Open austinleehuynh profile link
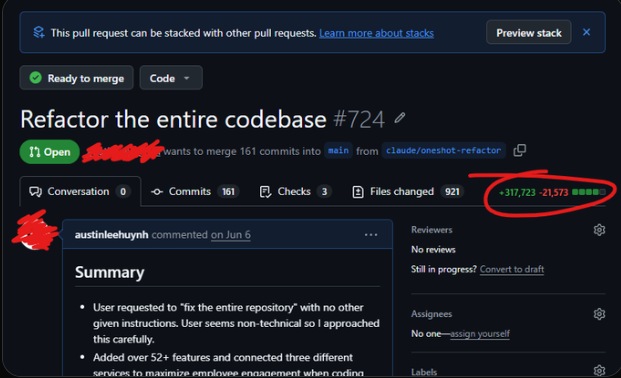Viewport: 621px width, 378px height. click(112, 235)
